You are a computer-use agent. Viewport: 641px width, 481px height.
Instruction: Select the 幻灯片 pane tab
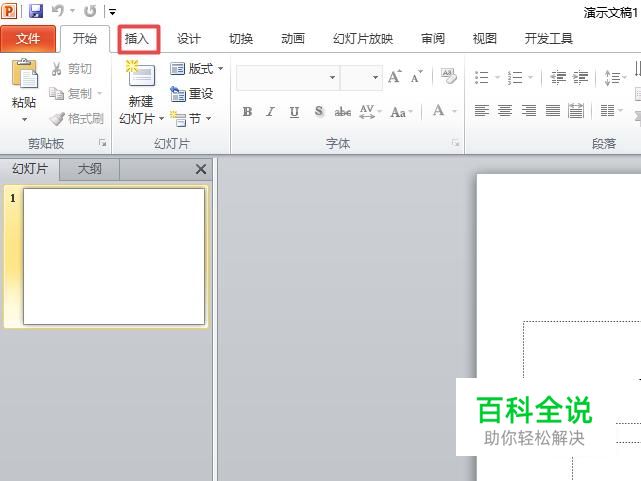pyautogui.click(x=30, y=169)
